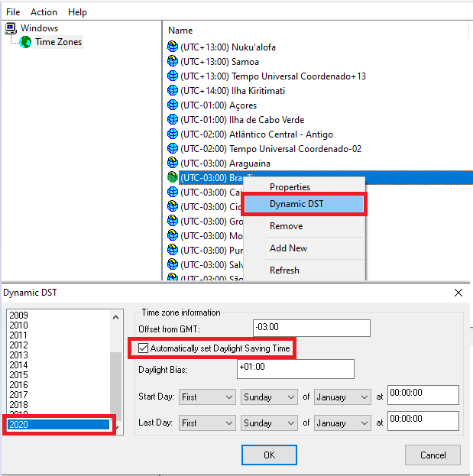Select year 2017 in the list
Screen dimensions: 473x476
pyautogui.click(x=18, y=395)
